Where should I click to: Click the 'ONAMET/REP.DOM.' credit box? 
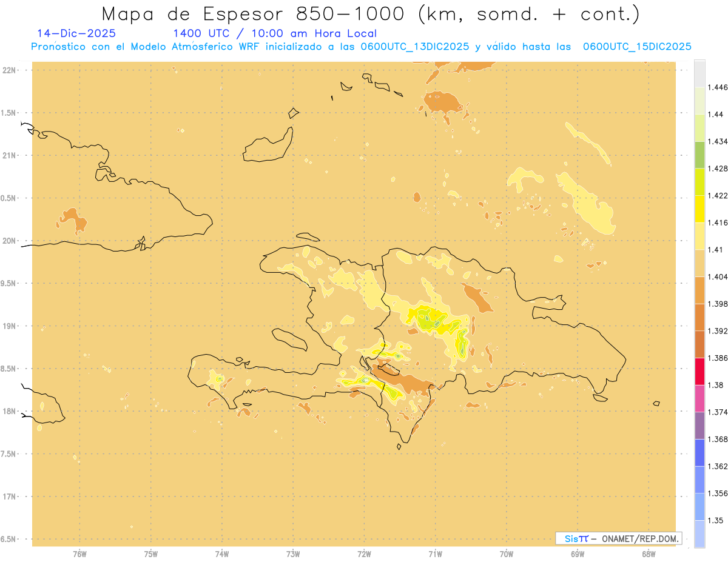point(619,538)
